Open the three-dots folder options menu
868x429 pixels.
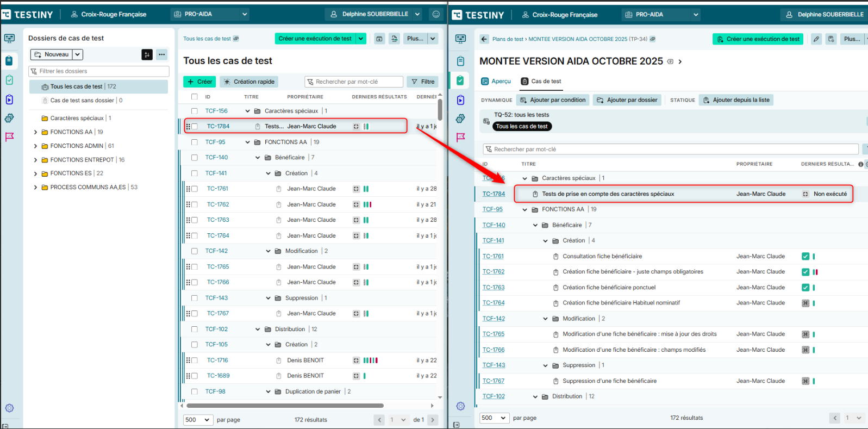pos(161,54)
